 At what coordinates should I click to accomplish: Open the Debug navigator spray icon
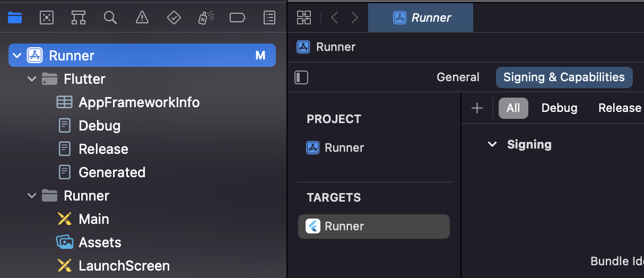(x=206, y=18)
